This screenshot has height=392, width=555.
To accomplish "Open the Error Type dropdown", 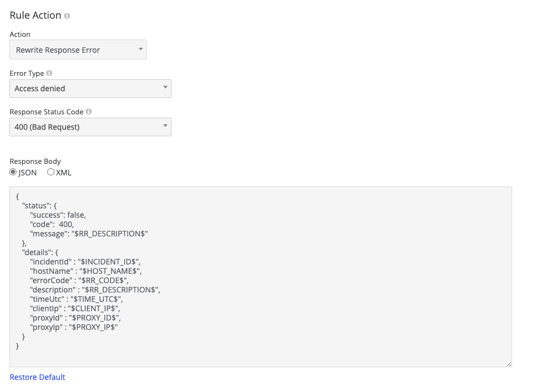I will click(x=90, y=88).
